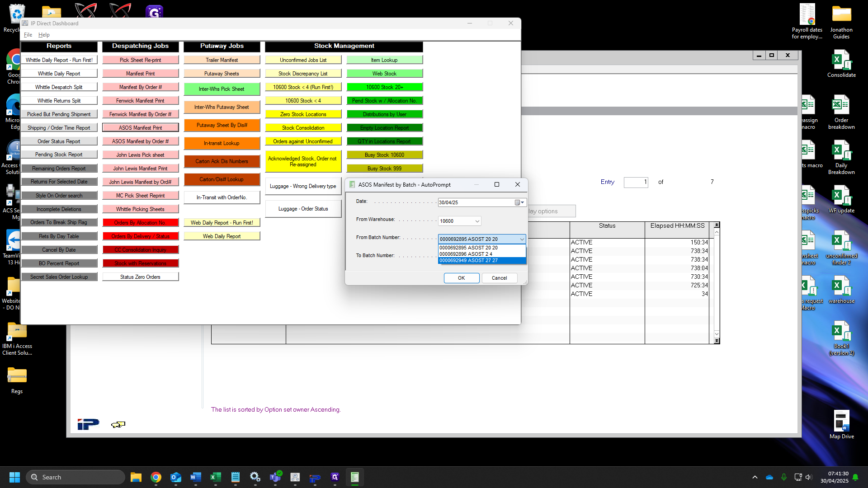Screen dimensions: 868x488
Task: Open 10600 Stock 20+ report
Action: [384, 87]
